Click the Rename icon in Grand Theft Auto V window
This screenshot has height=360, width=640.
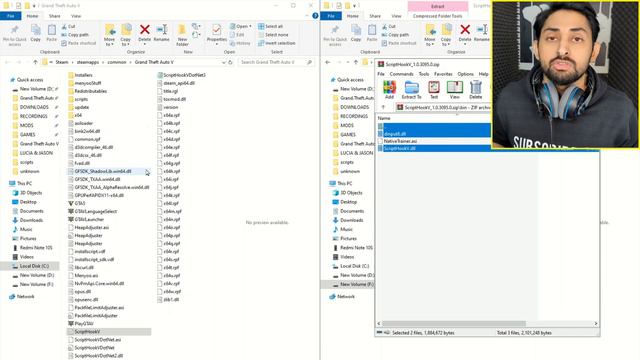[162, 30]
